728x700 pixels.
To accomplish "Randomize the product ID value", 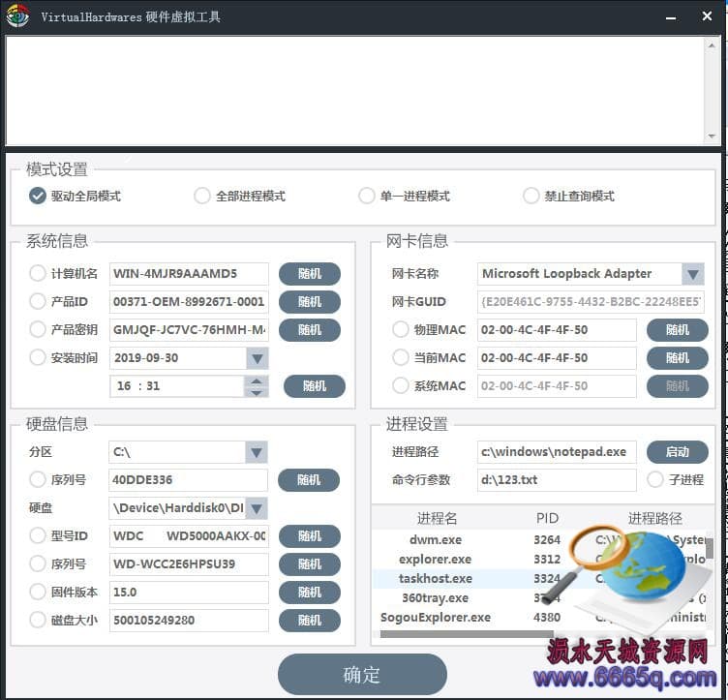I will (310, 302).
